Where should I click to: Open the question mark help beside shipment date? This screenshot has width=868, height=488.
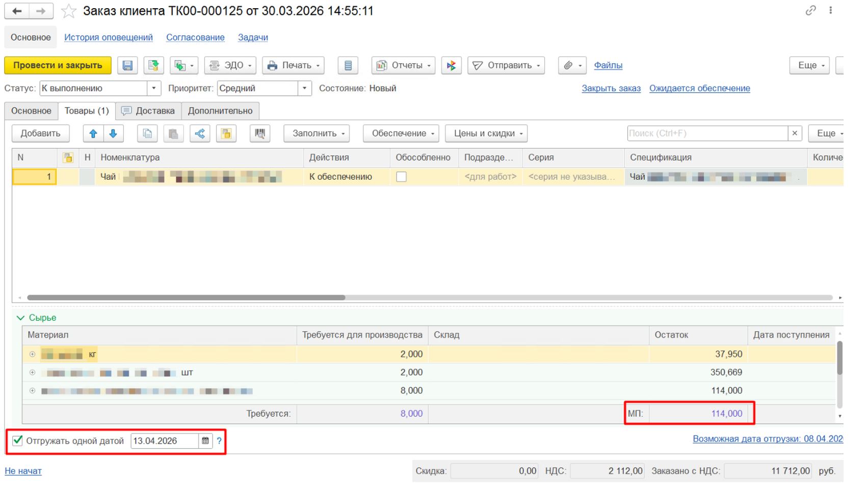219,441
